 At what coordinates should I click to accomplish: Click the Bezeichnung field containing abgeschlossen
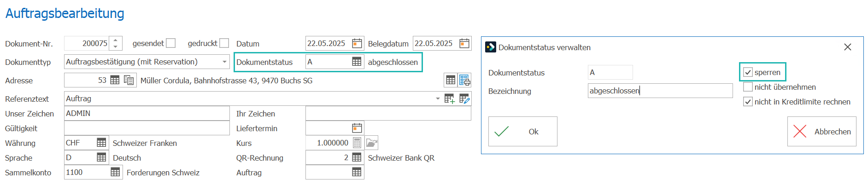[x=660, y=91]
